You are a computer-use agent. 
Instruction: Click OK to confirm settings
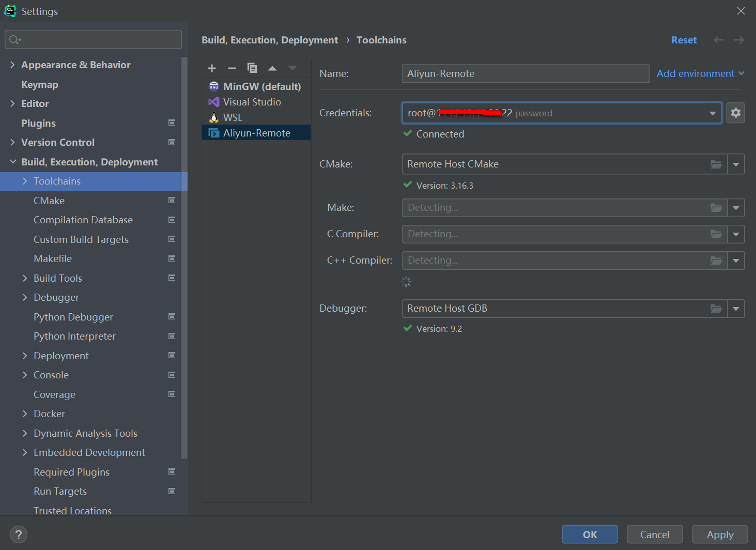(590, 534)
